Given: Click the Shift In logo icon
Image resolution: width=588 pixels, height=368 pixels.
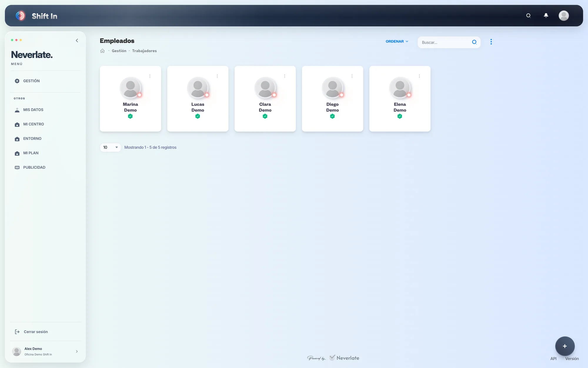Looking at the screenshot, I should (x=20, y=16).
